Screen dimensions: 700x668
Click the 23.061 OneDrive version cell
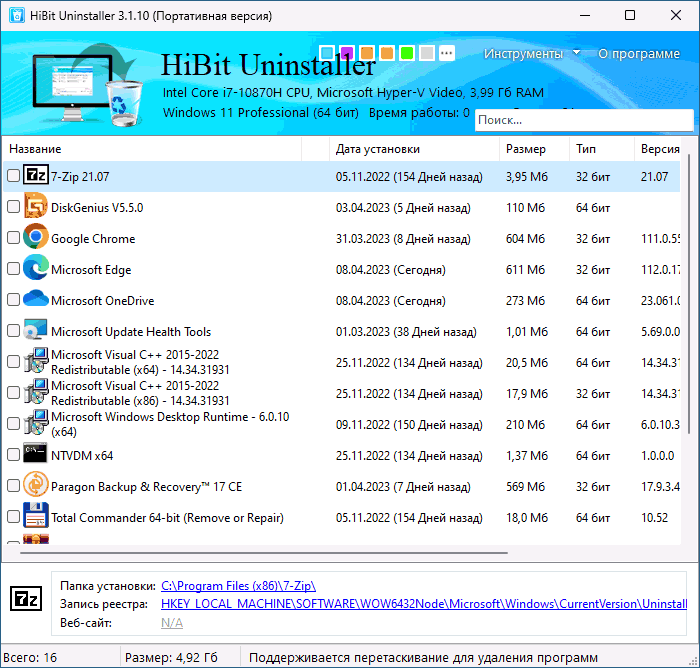[660, 301]
